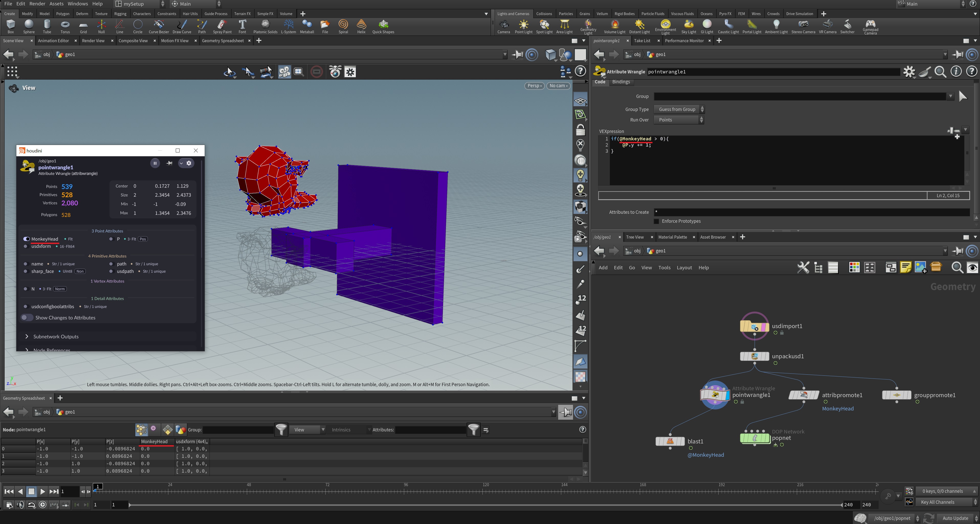Open the Render menu
This screenshot has width=980, height=524.
[x=37, y=4]
